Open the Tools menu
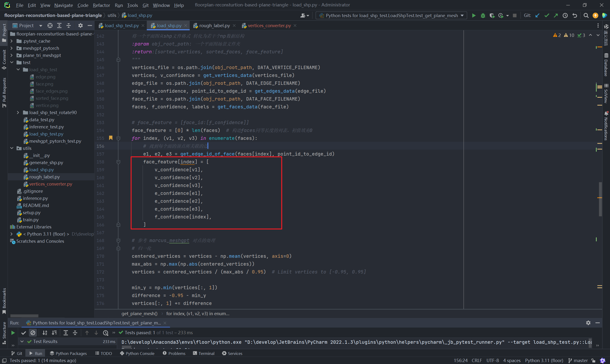The height and width of the screenshot is (364, 610). [x=132, y=5]
